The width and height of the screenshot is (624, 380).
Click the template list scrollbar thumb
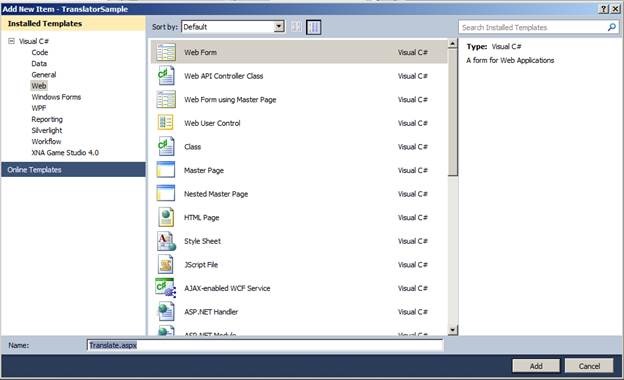[x=452, y=112]
